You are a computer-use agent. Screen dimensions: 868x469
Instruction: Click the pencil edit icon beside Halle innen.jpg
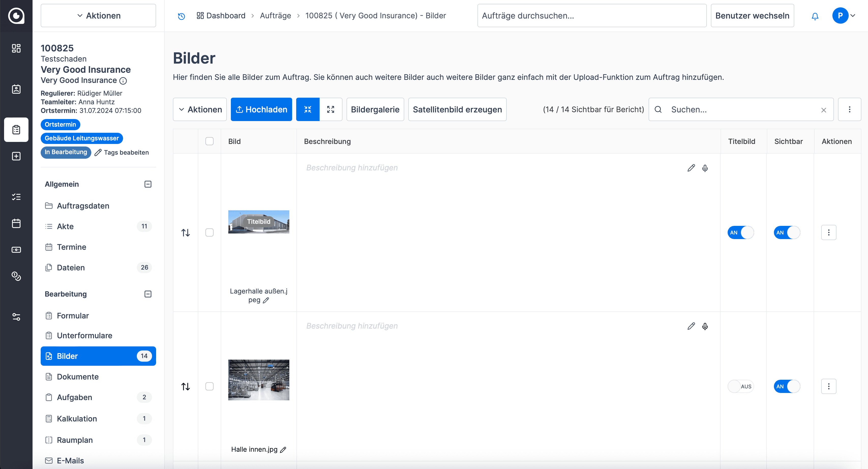283,449
